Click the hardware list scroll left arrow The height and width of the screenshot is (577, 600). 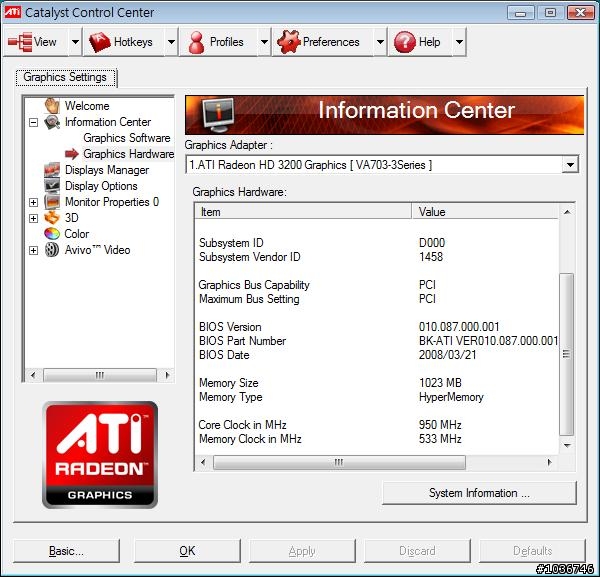click(203, 462)
